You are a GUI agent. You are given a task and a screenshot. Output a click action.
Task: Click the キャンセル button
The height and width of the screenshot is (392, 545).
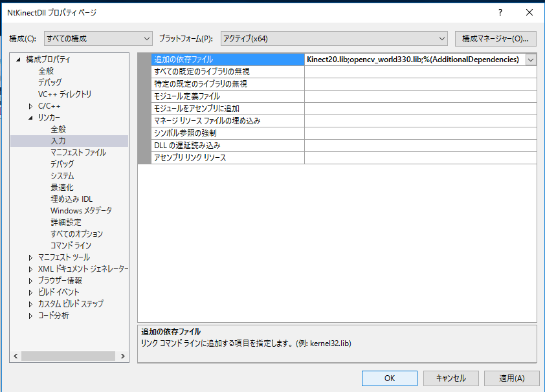tap(450, 378)
